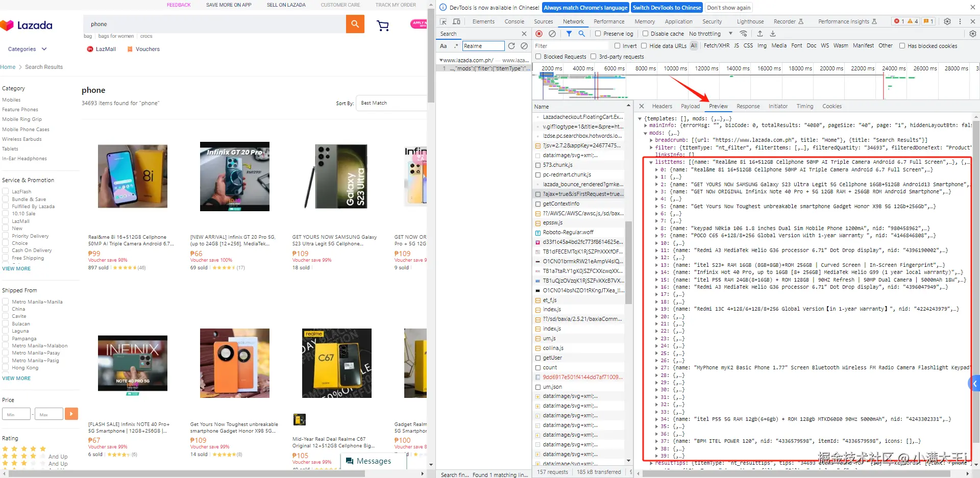This screenshot has height=478, width=980.
Task: Click the issues count badge
Action: [x=928, y=21]
